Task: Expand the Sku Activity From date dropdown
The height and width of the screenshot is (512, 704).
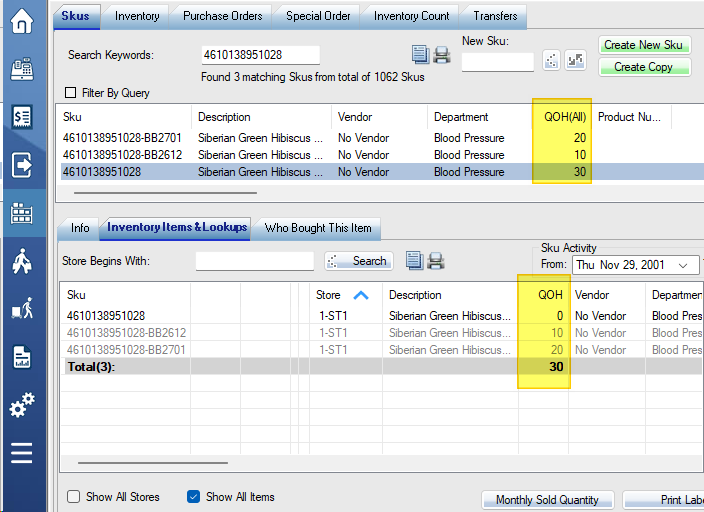Action: pyautogui.click(x=685, y=265)
